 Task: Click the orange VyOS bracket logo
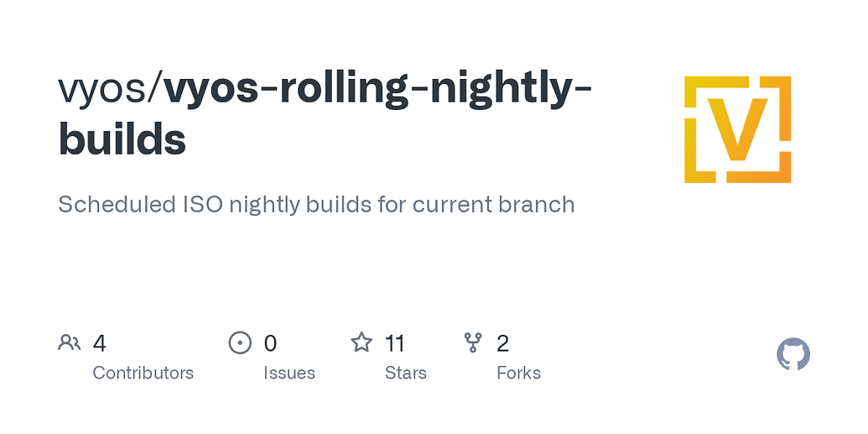click(x=737, y=129)
